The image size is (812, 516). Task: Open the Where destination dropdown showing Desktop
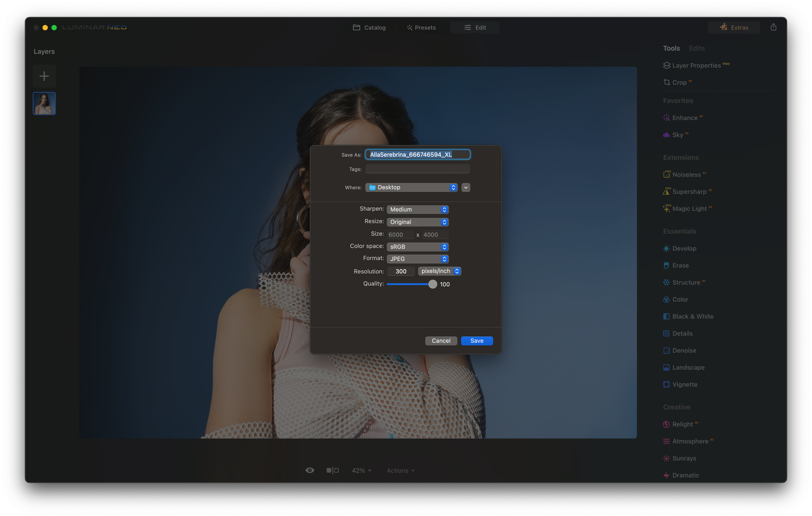tap(411, 187)
